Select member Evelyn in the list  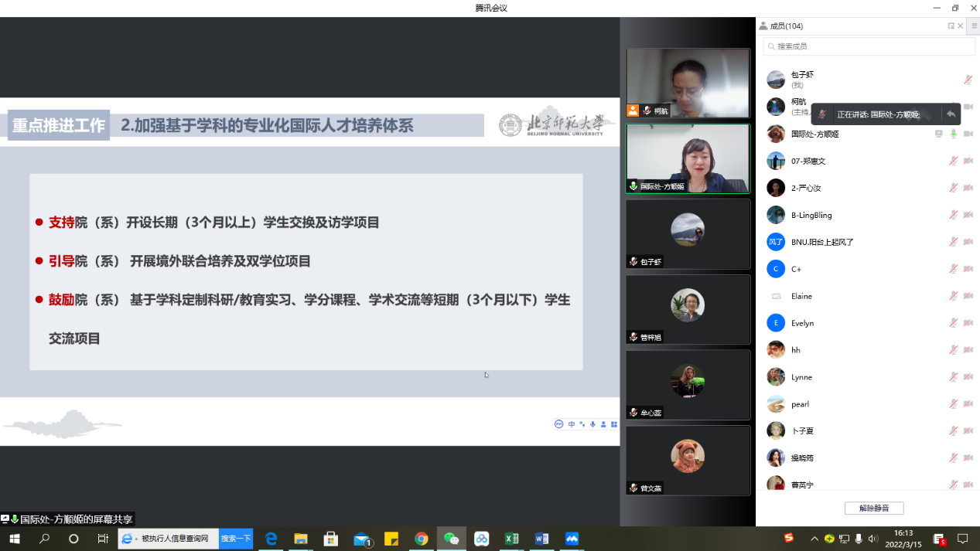[x=802, y=323]
